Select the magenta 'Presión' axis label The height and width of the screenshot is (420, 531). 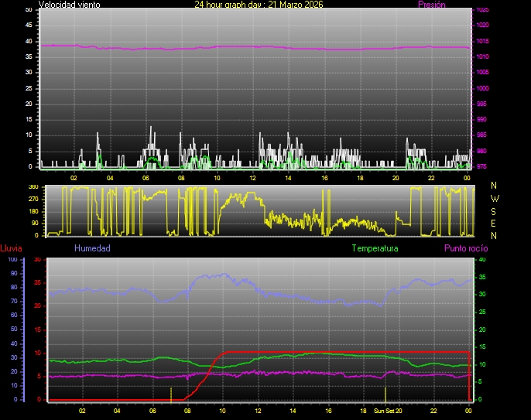431,5
